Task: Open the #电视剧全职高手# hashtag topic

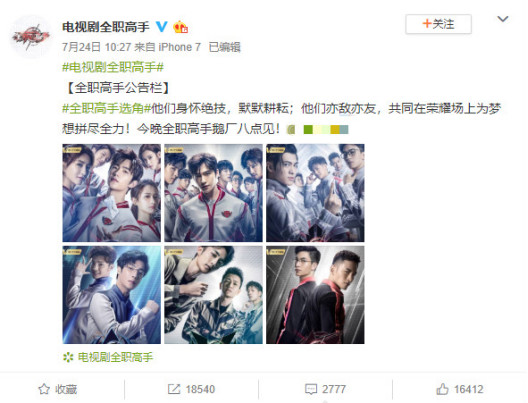Action: click(113, 67)
